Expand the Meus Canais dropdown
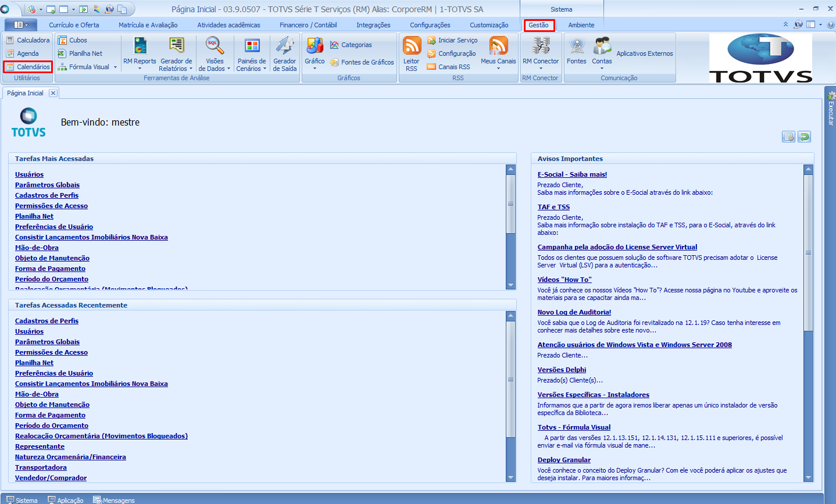Screen dimensions: 836x504 coord(498,69)
